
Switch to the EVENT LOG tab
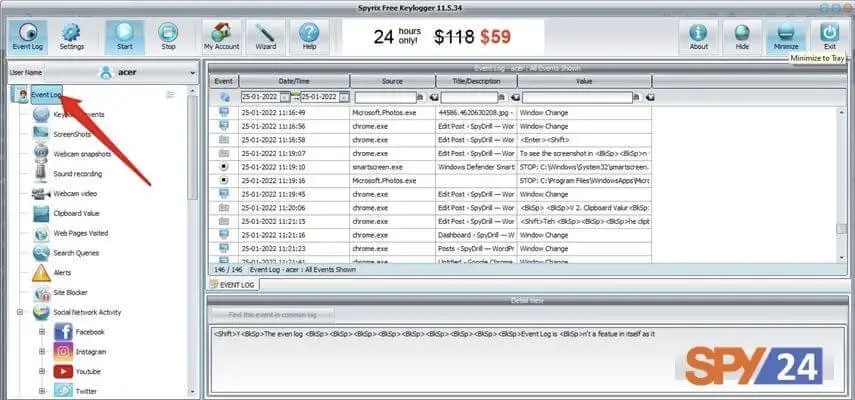coord(232,284)
